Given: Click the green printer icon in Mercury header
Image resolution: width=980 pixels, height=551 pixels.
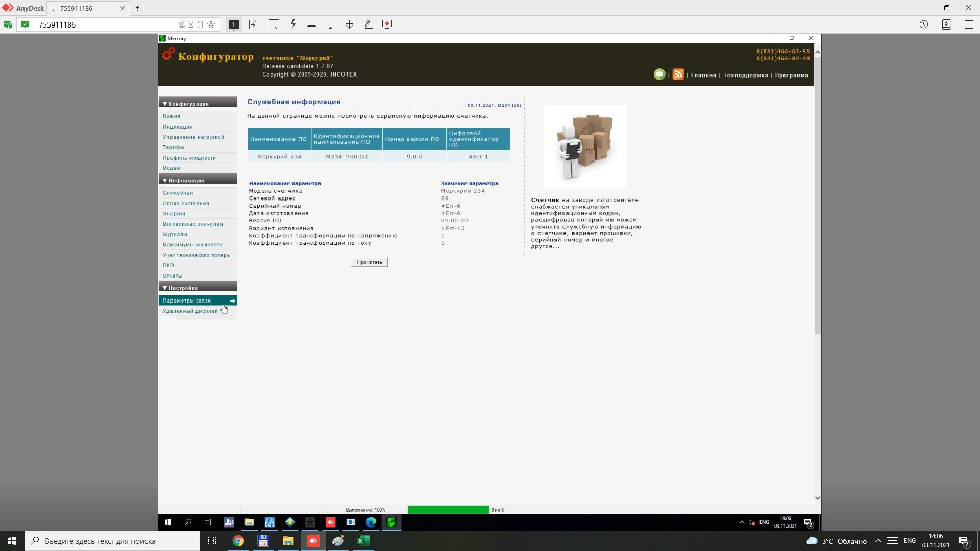Looking at the screenshot, I should (x=659, y=74).
